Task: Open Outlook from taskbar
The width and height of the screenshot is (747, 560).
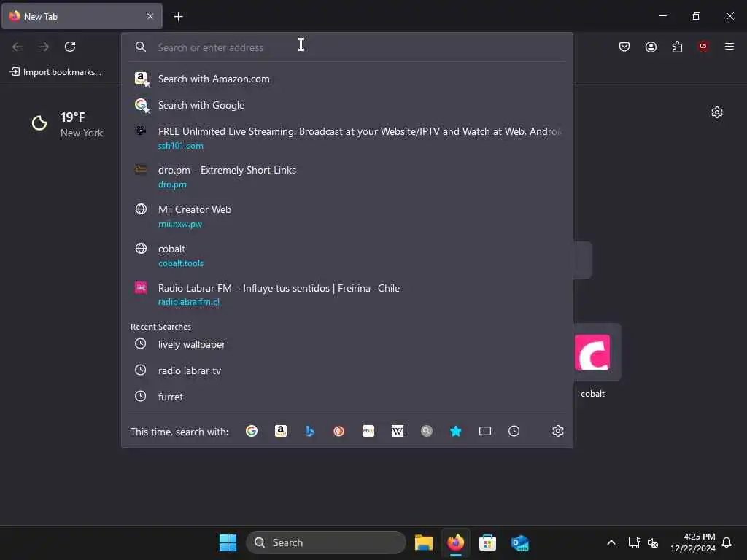Action: [x=519, y=542]
